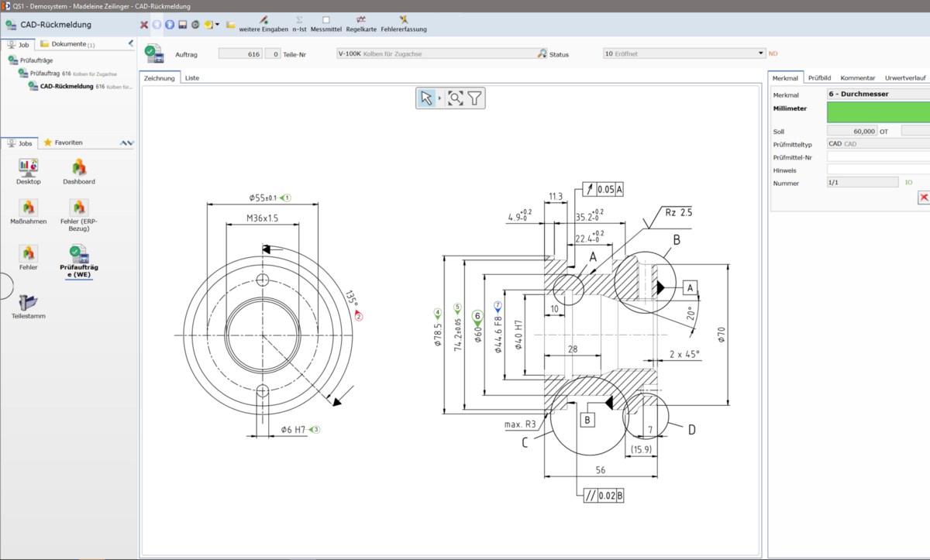Open the Teilestamm job icon

click(x=29, y=307)
